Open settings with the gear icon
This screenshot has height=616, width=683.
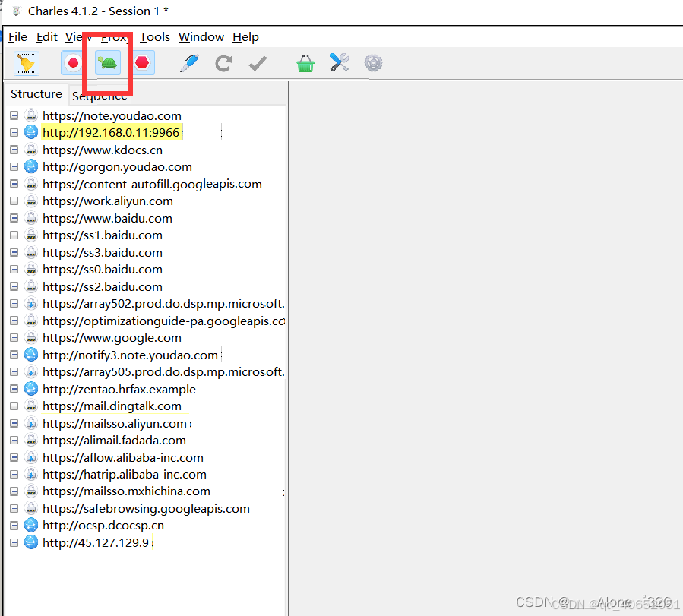tap(373, 63)
